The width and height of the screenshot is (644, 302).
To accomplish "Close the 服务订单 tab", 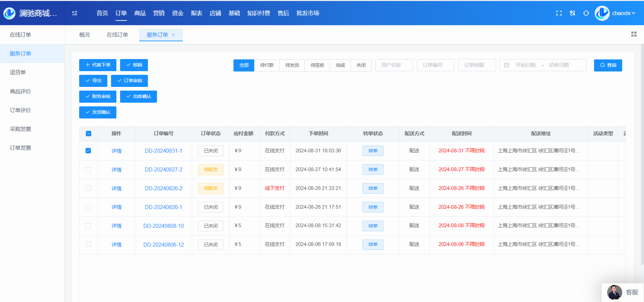I will 173,35.
